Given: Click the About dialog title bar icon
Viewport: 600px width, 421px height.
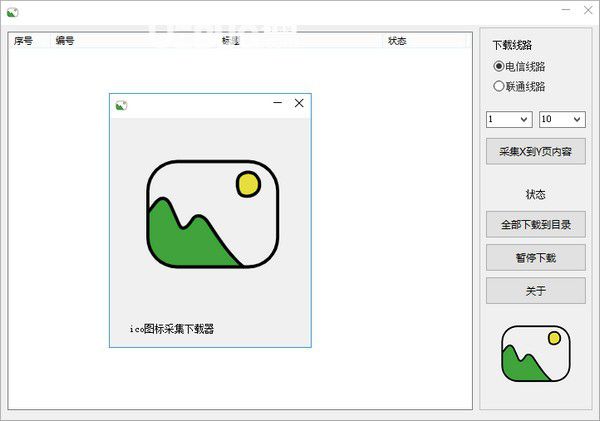Looking at the screenshot, I should click(121, 105).
